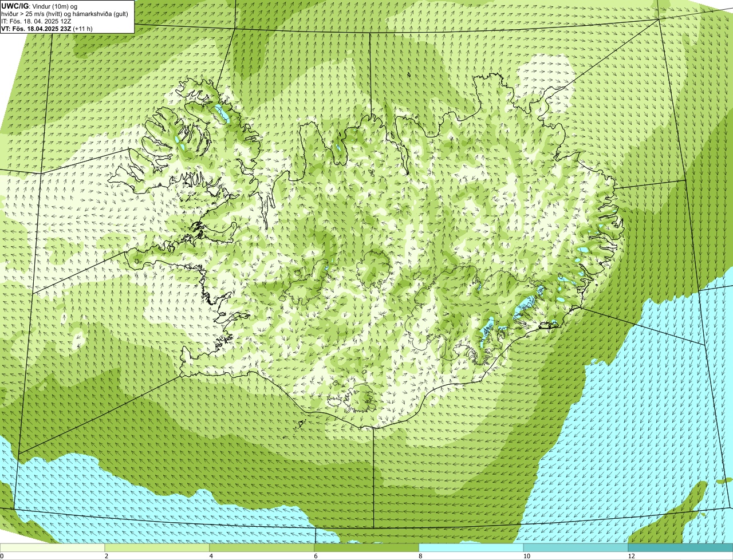Viewport: 733px width, 560px height.
Task: Click the '6' label under the color scale
Action: (x=316, y=556)
